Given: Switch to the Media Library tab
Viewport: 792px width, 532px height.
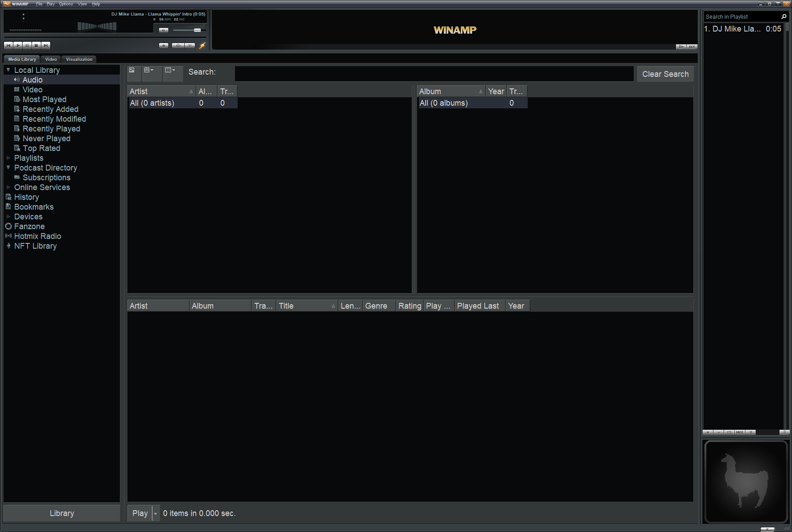Looking at the screenshot, I should 22,59.
